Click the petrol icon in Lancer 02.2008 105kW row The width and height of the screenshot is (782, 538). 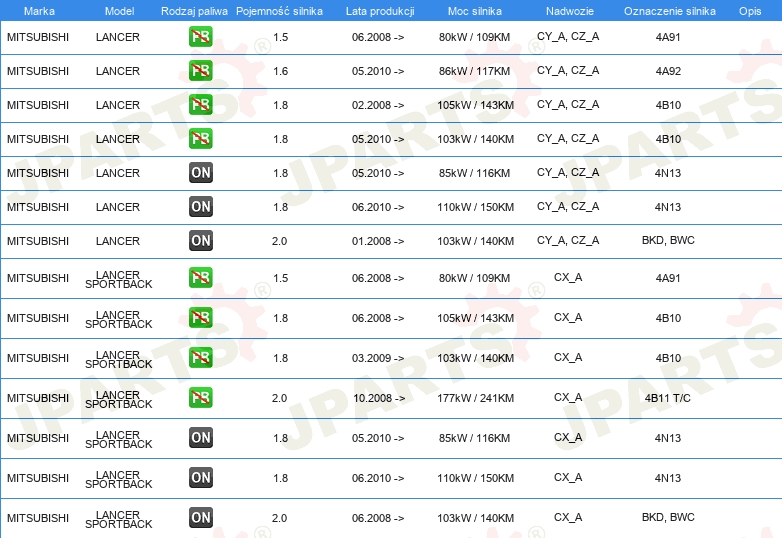200,104
